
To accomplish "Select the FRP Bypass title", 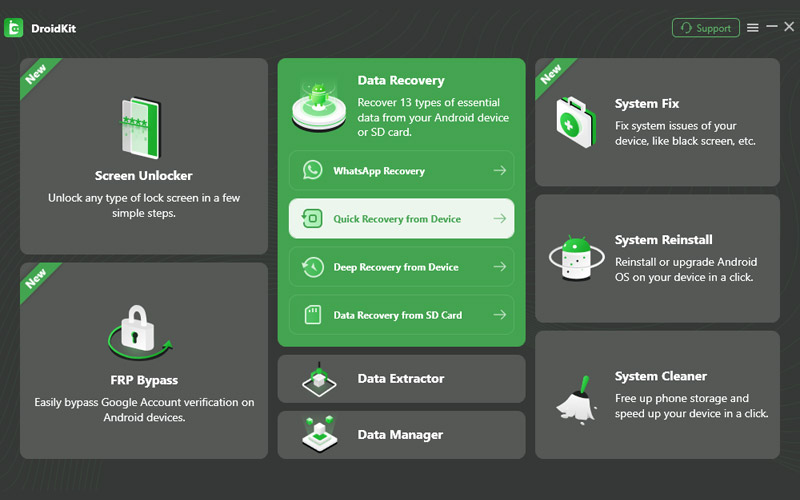I will [144, 380].
